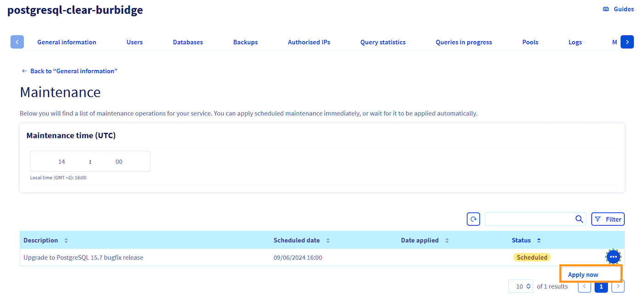Sort by Description column arrows
Viewport: 644px width, 302px height.
pyautogui.click(x=66, y=240)
